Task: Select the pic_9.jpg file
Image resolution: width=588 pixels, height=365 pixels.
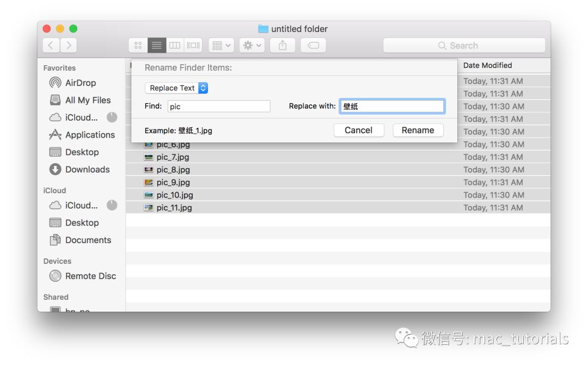Action: tap(173, 182)
